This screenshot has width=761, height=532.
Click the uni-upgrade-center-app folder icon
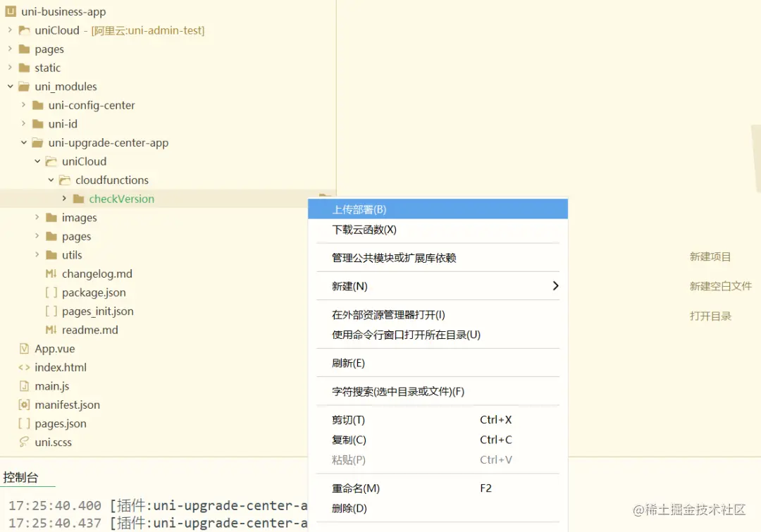[37, 143]
